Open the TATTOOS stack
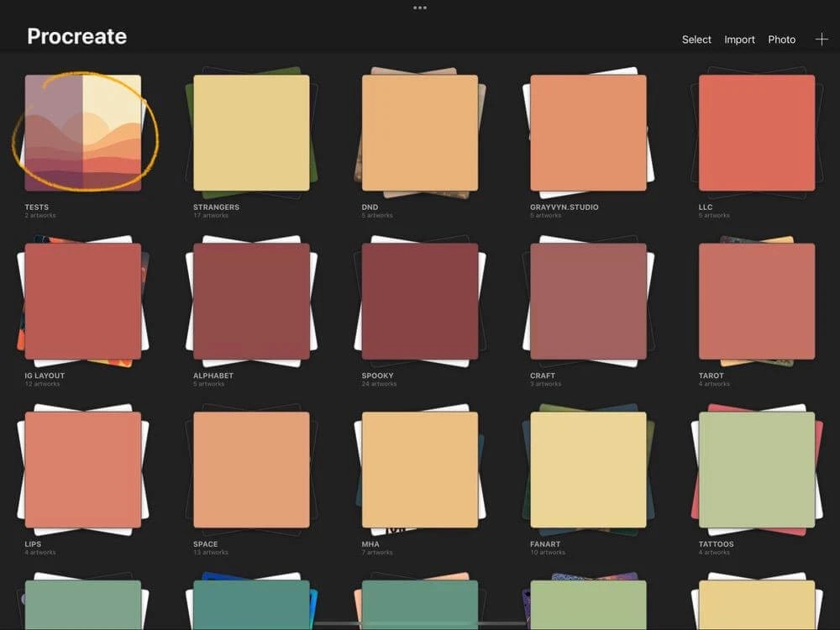Image resolution: width=840 pixels, height=630 pixels. point(754,469)
